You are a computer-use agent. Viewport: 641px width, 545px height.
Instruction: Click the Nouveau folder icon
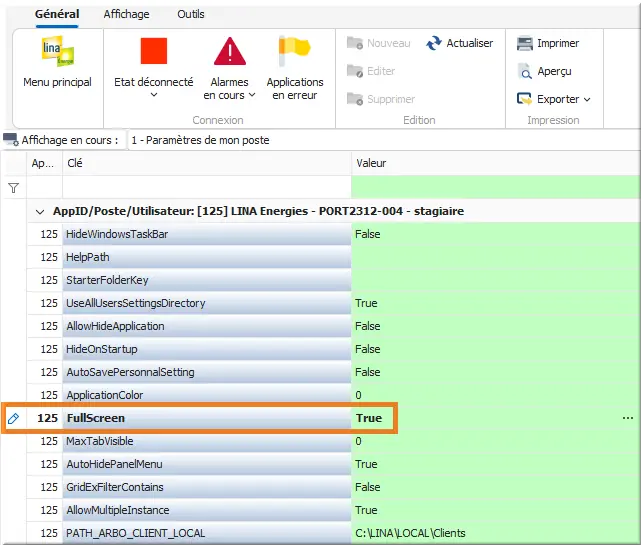(354, 43)
